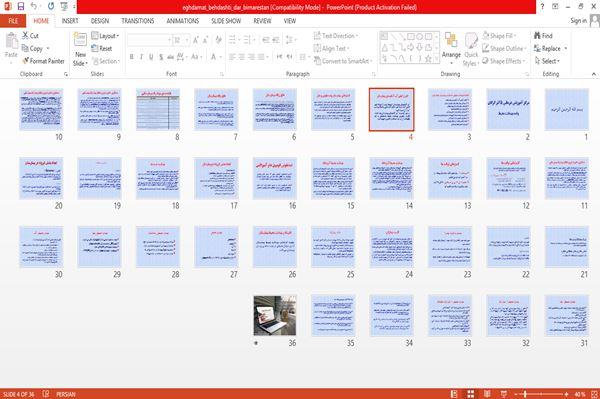Open PowerPoint Help question mark
Screen dimensions: 600x399
tap(542, 7)
